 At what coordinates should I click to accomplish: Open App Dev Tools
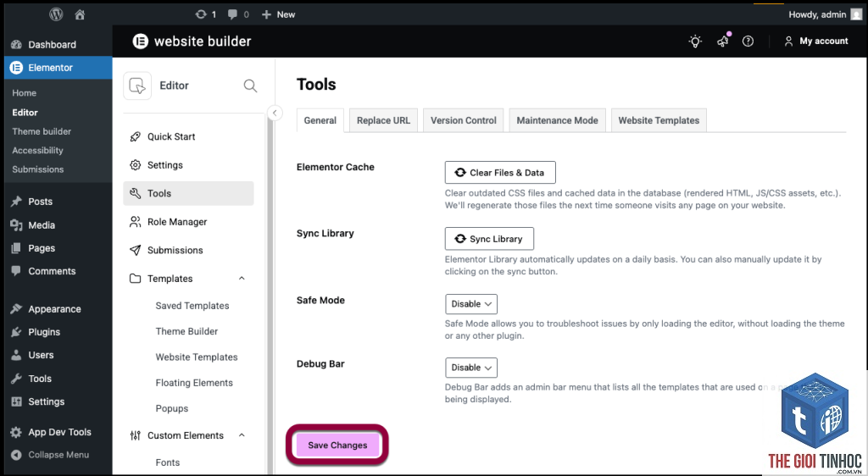[58, 432]
